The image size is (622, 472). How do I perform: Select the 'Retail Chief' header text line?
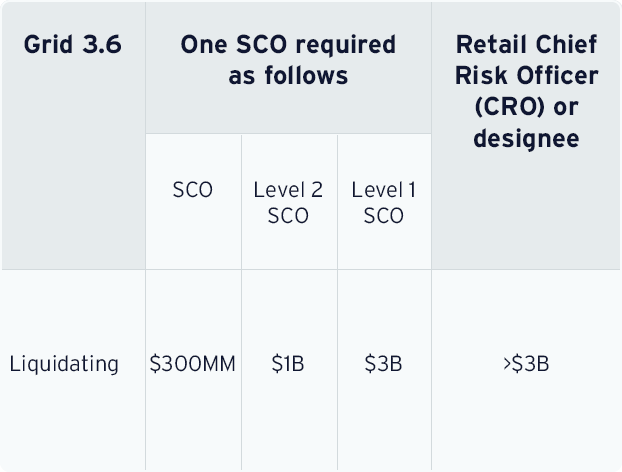coord(526,45)
